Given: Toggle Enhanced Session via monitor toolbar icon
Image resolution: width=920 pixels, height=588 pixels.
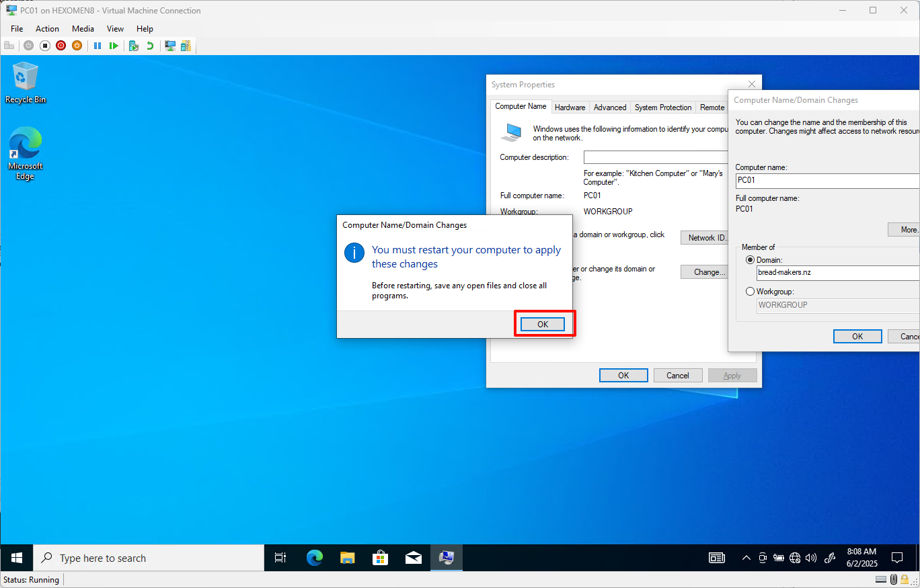Looking at the screenshot, I should [x=170, y=46].
